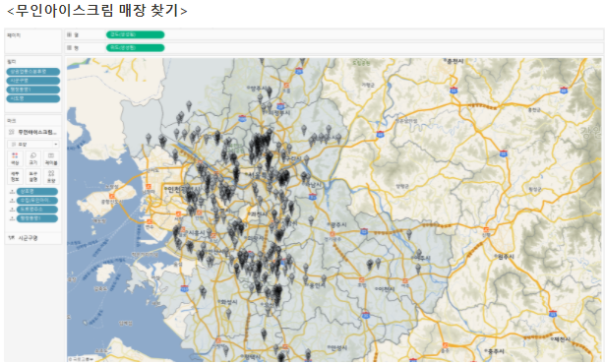Click the 화성시 city label on map
This screenshot has width=605, height=364.
(x=228, y=302)
